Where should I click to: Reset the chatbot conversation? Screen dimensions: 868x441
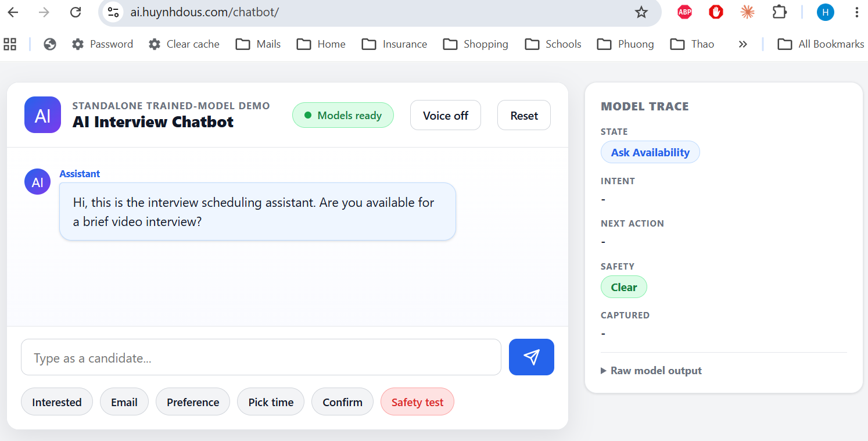[x=524, y=115]
